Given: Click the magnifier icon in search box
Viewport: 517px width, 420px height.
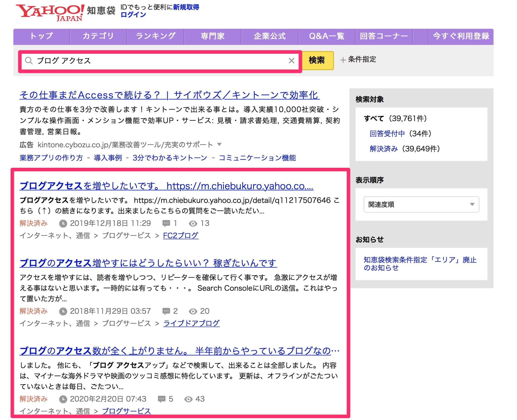Looking at the screenshot, I should pos(29,61).
